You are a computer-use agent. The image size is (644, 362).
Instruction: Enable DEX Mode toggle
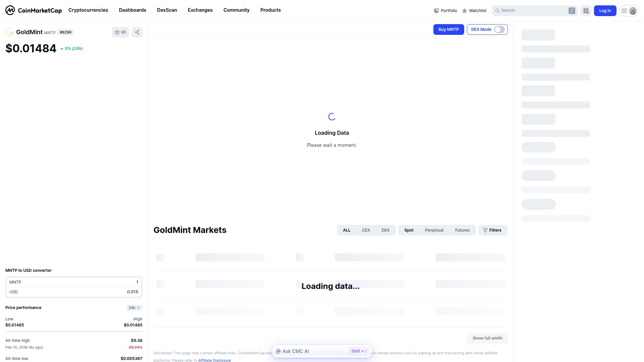(x=499, y=29)
